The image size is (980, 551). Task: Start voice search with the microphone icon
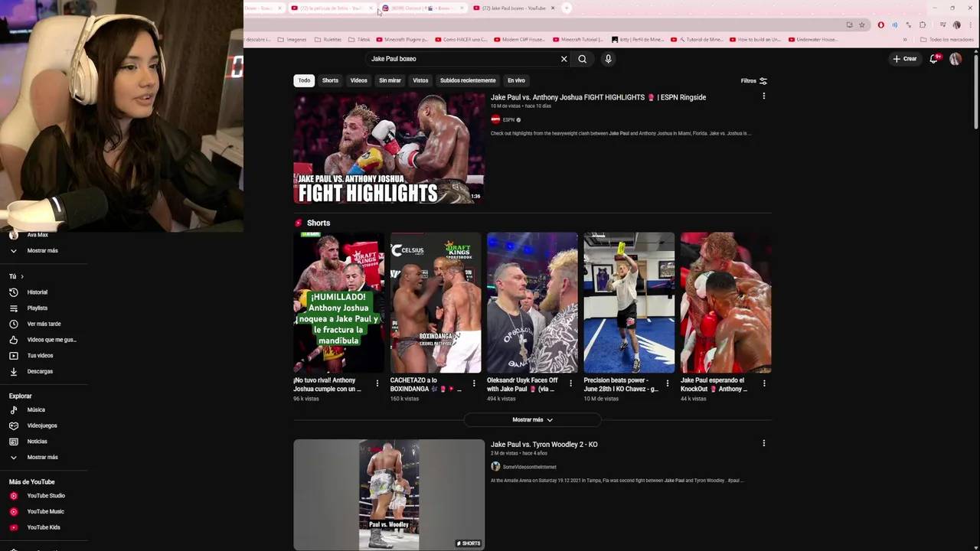(608, 59)
